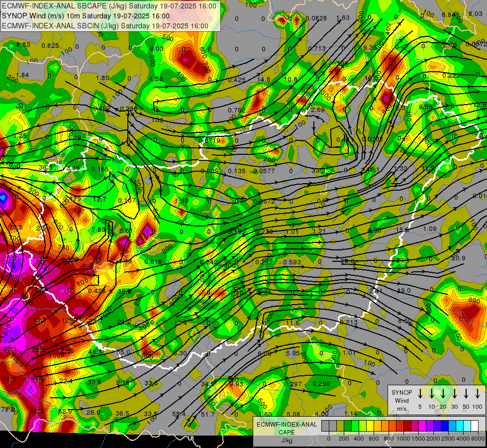Click the map value 0.593
The image size is (487, 448).
pos(292,262)
